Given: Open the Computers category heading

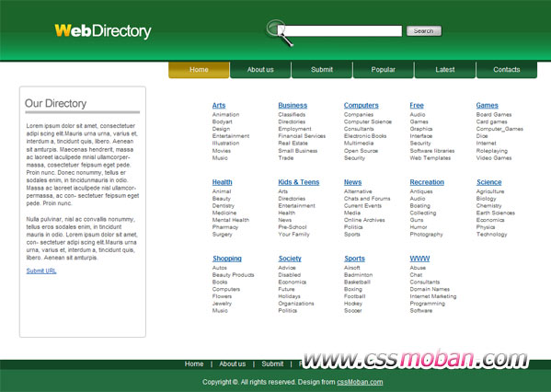Looking at the screenshot, I should coord(362,105).
